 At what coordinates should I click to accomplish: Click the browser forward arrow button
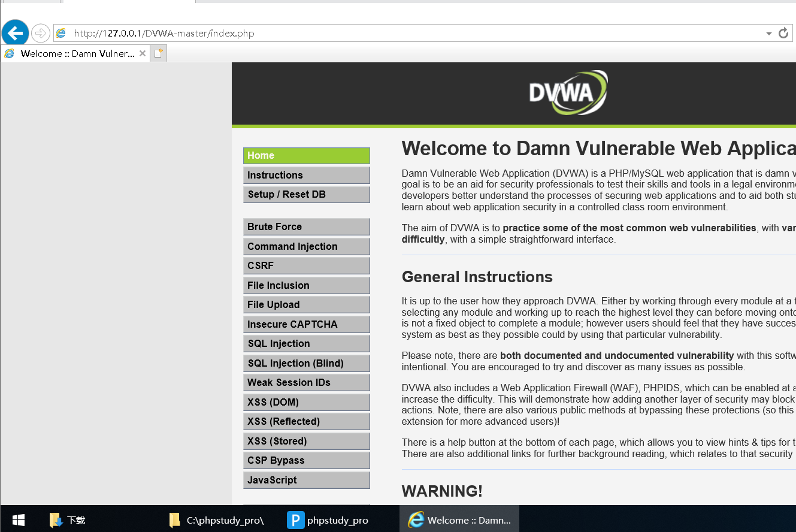(40, 33)
